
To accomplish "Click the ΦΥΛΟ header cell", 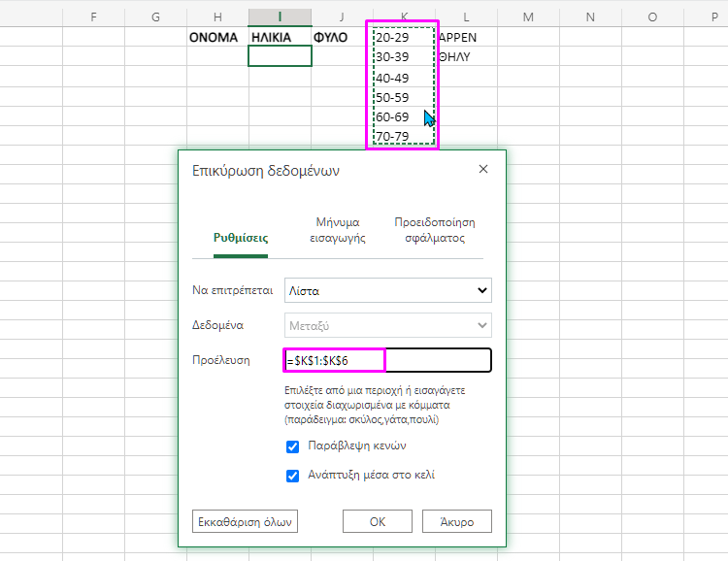I will (x=332, y=37).
